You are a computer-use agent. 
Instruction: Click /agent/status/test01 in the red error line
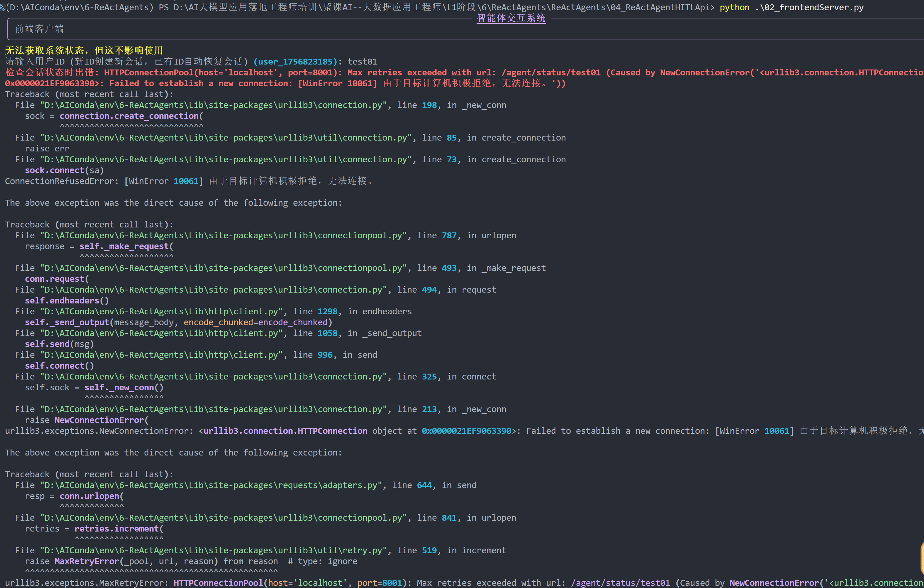551,73
